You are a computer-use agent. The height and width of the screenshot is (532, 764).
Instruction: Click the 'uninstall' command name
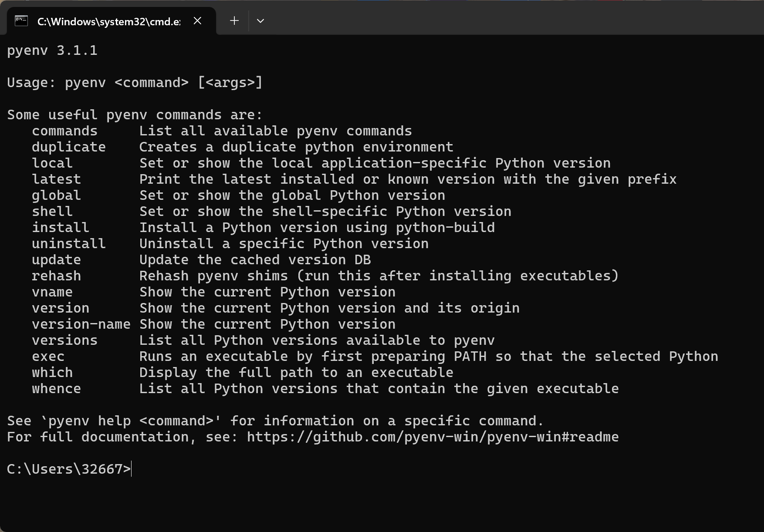coord(69,244)
